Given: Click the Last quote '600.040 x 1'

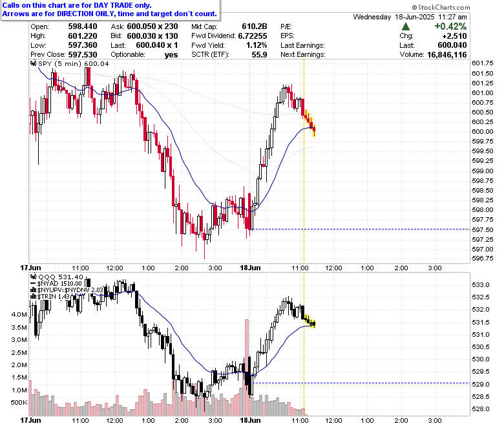Looking at the screenshot, I should click(x=157, y=45).
